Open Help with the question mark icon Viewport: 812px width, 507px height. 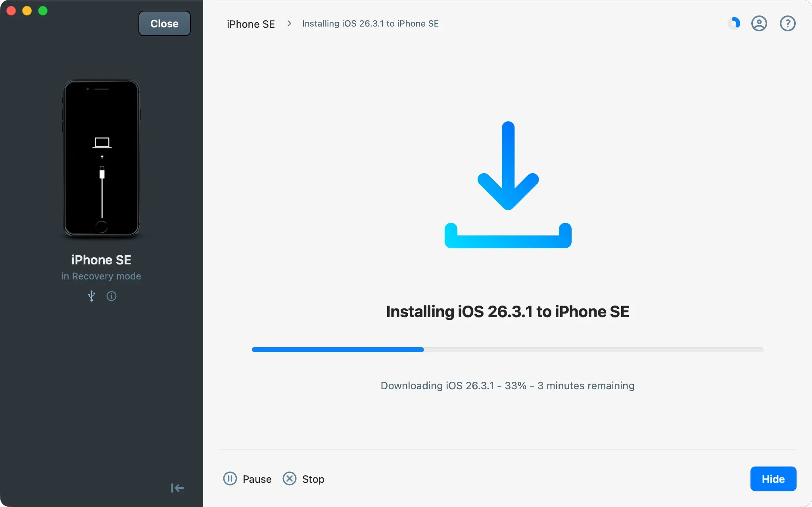(787, 23)
